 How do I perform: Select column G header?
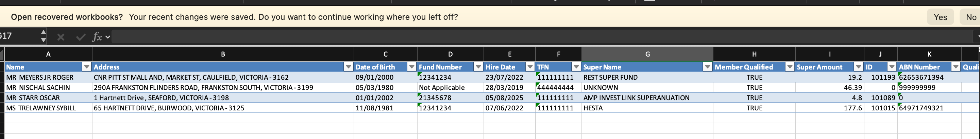(647, 54)
